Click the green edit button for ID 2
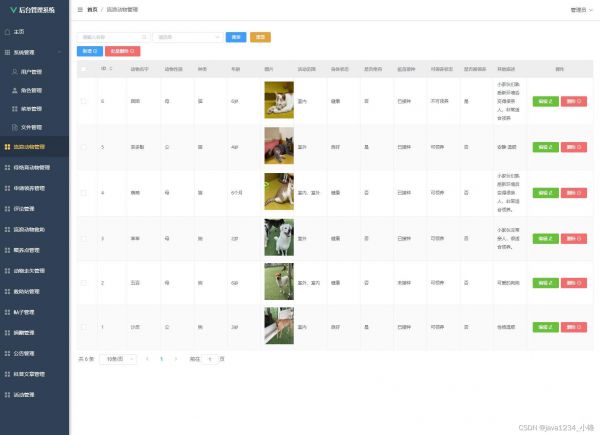This screenshot has width=600, height=435. click(546, 283)
